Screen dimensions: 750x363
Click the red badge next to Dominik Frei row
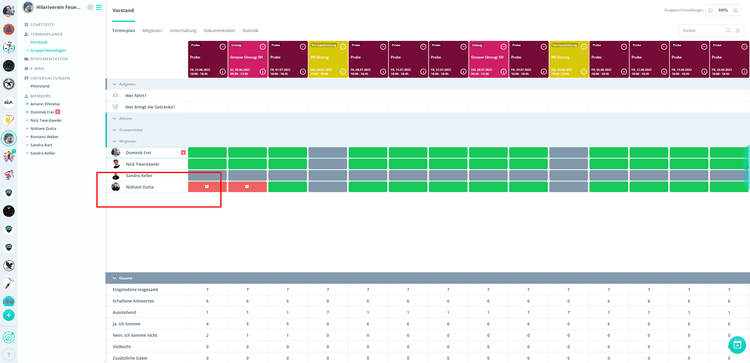(183, 153)
